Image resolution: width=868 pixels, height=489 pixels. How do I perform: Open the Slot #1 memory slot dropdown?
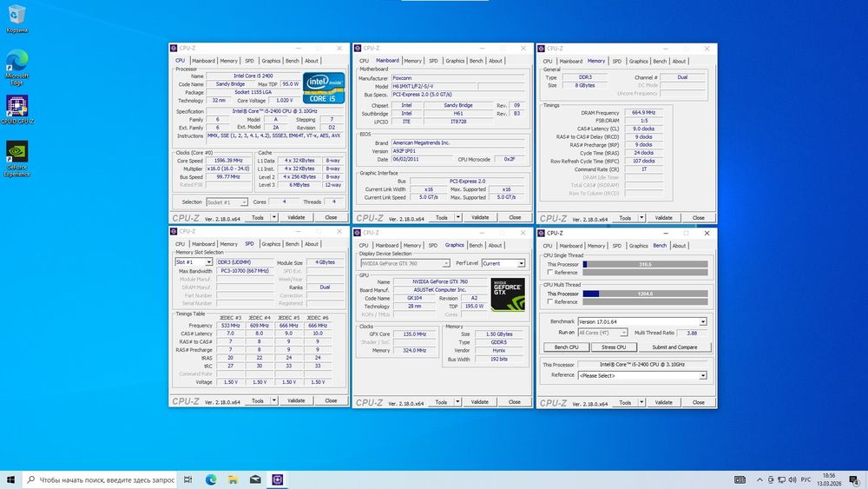(194, 262)
